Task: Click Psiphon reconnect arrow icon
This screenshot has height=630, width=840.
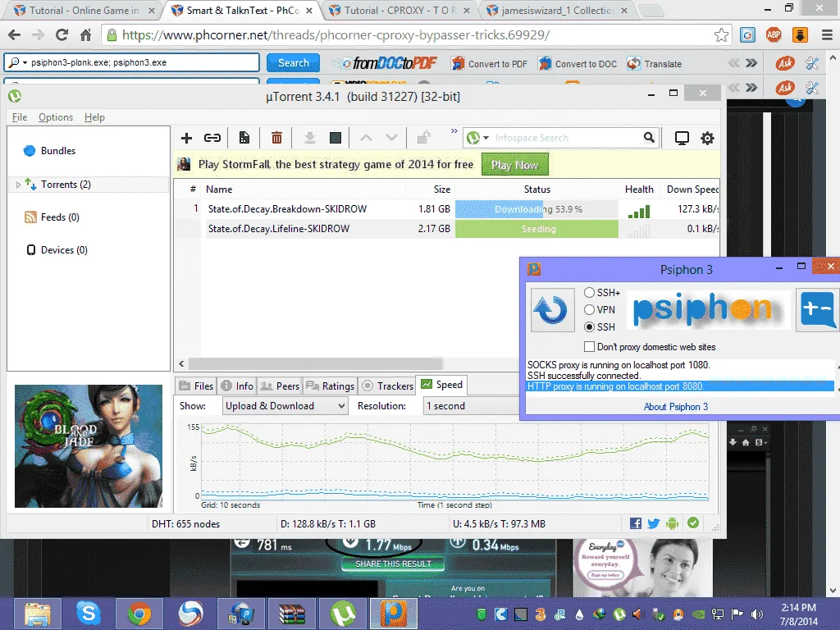Action: click(552, 309)
